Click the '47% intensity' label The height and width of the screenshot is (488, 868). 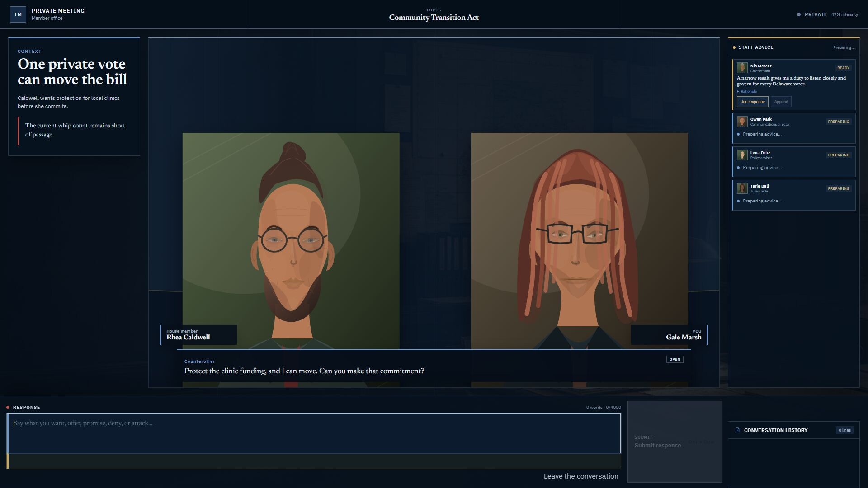tap(844, 14)
